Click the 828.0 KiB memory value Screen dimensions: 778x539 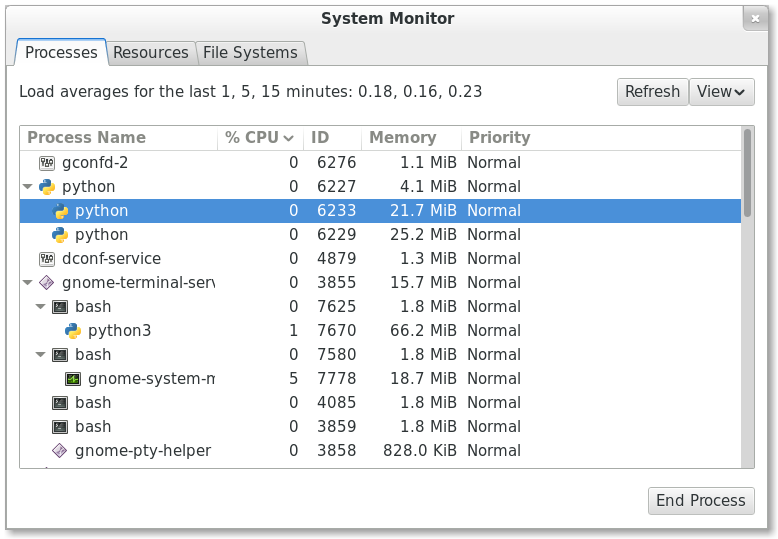(x=419, y=451)
